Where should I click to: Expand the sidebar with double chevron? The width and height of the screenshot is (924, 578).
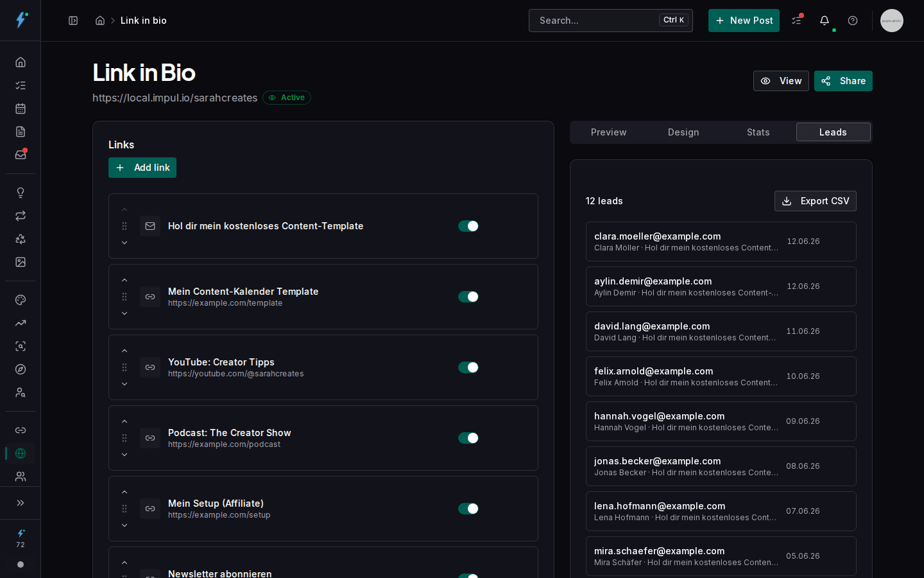[21, 503]
